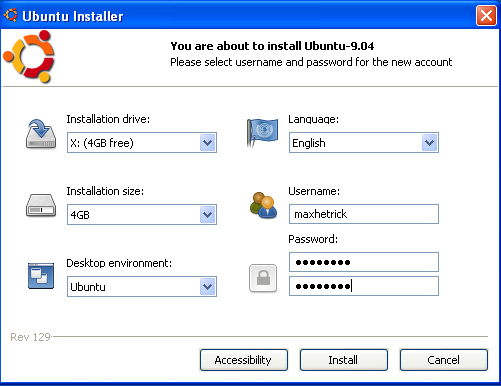Start installation with the Install button

344,360
